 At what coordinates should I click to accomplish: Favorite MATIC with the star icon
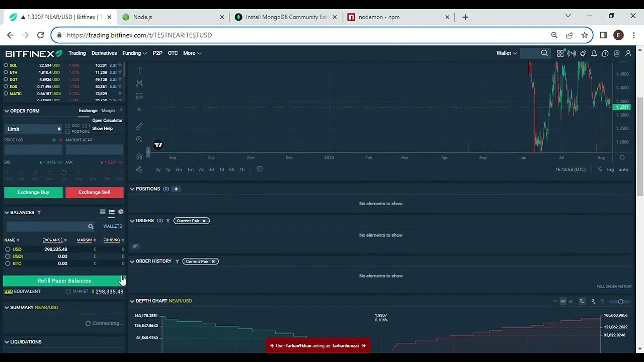[120, 94]
